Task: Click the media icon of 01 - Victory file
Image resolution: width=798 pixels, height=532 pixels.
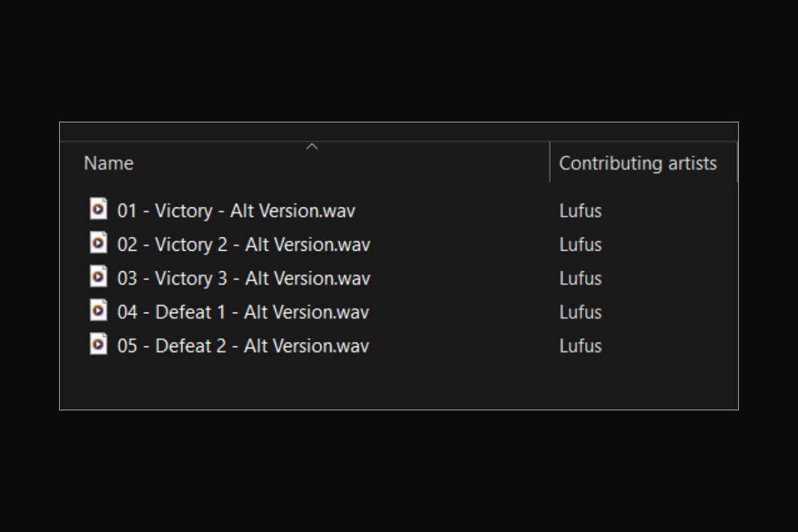Action: [x=98, y=209]
